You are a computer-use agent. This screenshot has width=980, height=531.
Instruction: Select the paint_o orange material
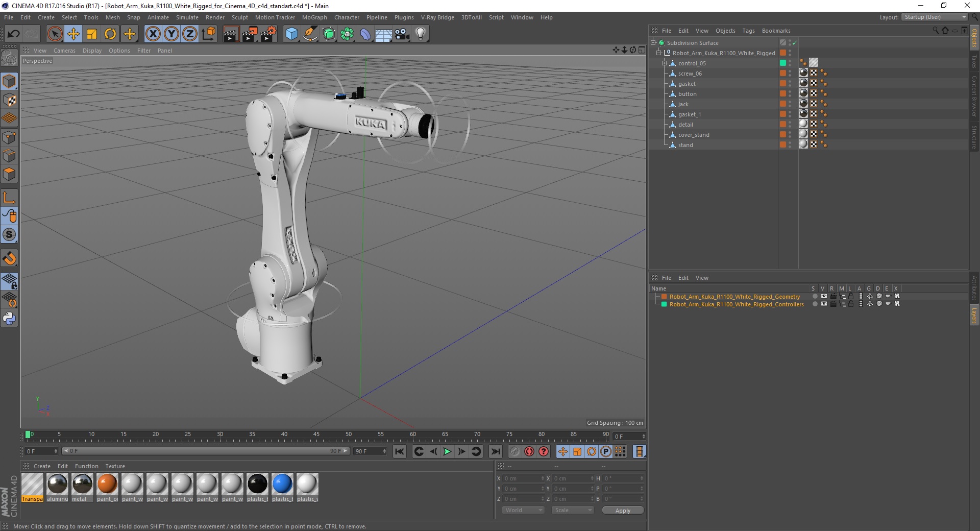point(107,488)
